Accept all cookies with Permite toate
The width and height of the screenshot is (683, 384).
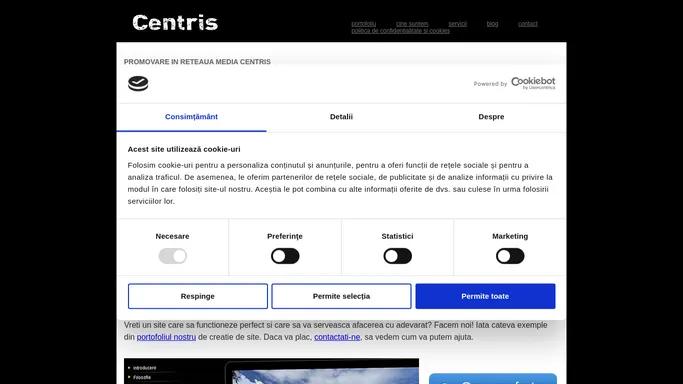point(485,296)
